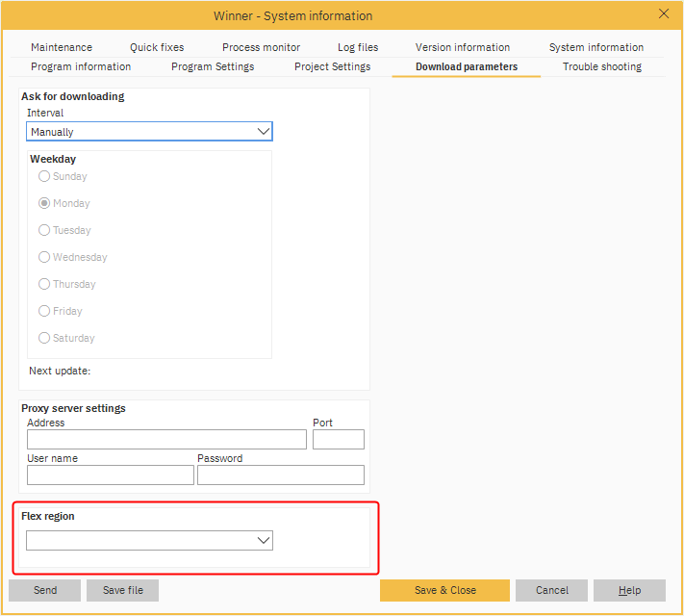Focus the proxy Port field

click(339, 440)
